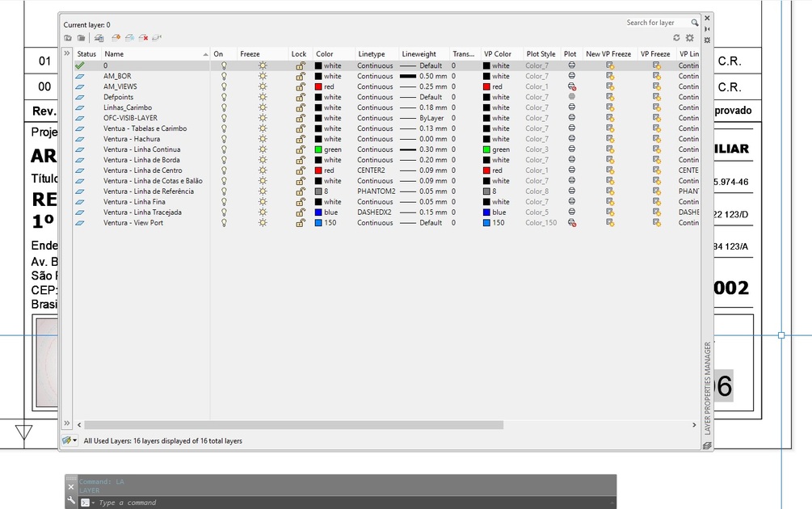Viewport: 812px width, 509px height.
Task: Delete layer using the red X icon
Action: (x=144, y=38)
